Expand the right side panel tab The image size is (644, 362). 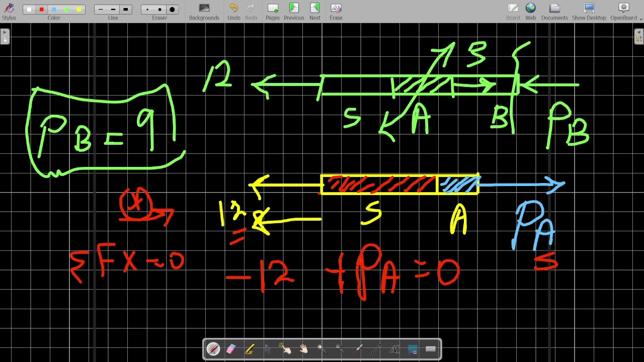click(638, 37)
